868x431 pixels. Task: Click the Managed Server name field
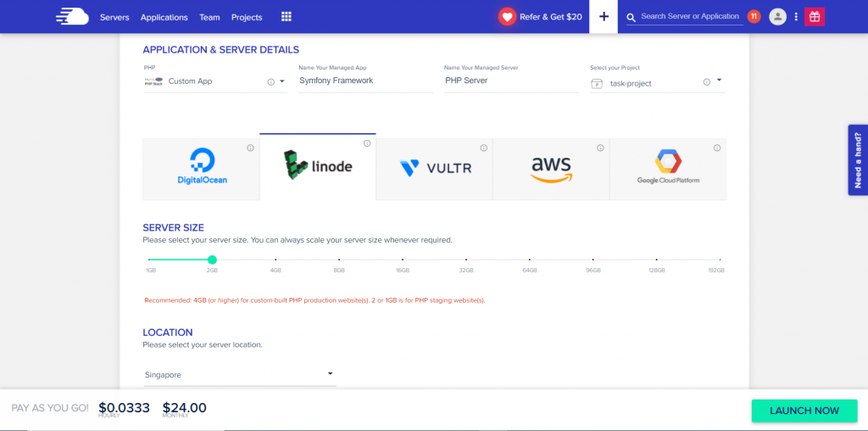[x=511, y=81]
